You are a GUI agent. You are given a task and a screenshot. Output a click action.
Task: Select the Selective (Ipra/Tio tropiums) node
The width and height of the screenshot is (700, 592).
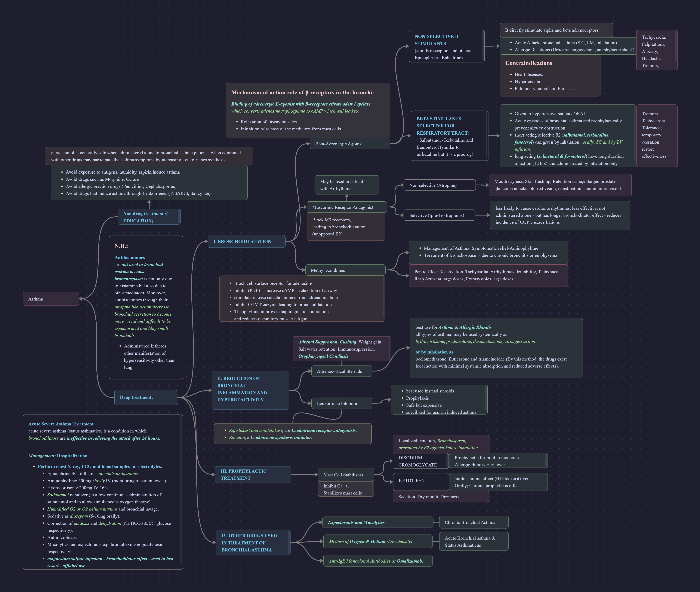pyautogui.click(x=439, y=215)
